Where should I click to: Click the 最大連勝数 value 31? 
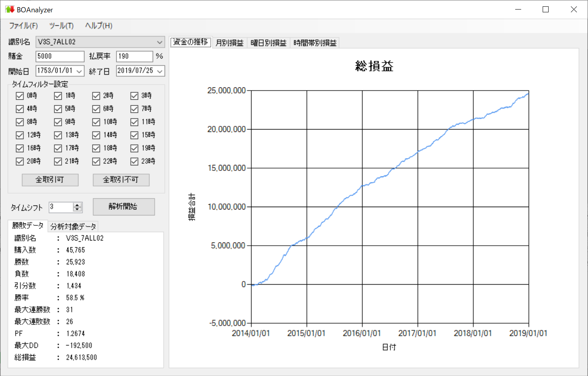[70, 310]
